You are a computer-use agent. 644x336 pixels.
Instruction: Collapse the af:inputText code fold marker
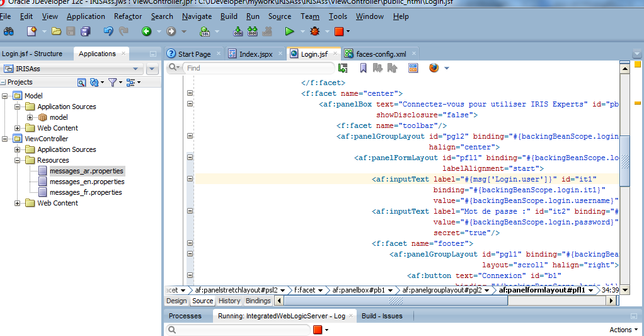(x=190, y=179)
